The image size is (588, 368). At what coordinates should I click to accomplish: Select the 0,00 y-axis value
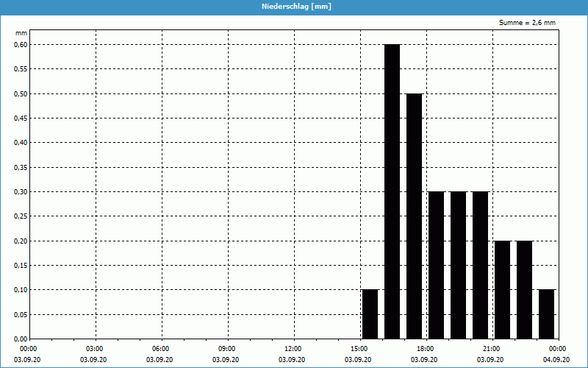[21, 339]
